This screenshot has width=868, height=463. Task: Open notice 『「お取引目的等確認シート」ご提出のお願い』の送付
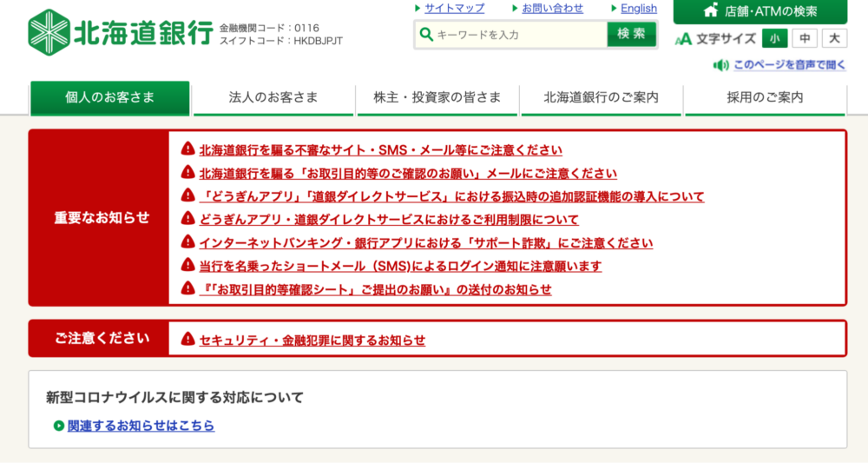pyautogui.click(x=375, y=289)
